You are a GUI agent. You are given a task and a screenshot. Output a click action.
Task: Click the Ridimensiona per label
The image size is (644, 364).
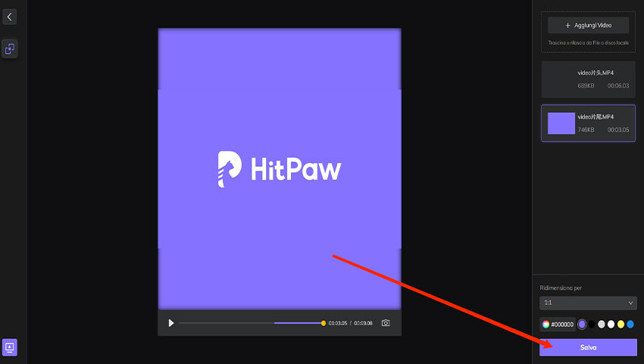click(x=561, y=288)
